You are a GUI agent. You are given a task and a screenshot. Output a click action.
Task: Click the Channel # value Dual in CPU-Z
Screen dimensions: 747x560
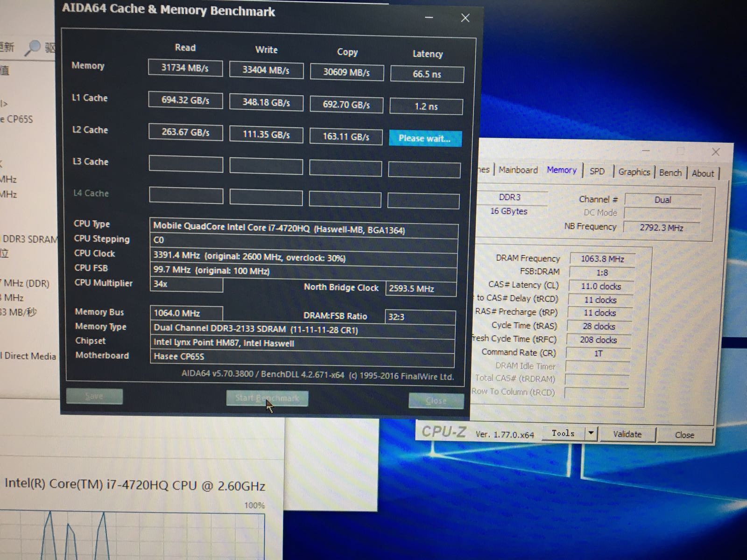[663, 200]
